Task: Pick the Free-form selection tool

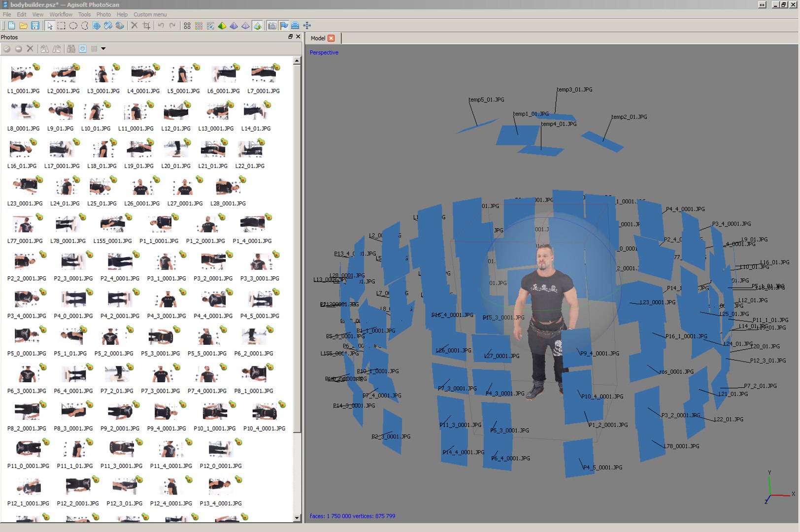Action: click(85, 26)
